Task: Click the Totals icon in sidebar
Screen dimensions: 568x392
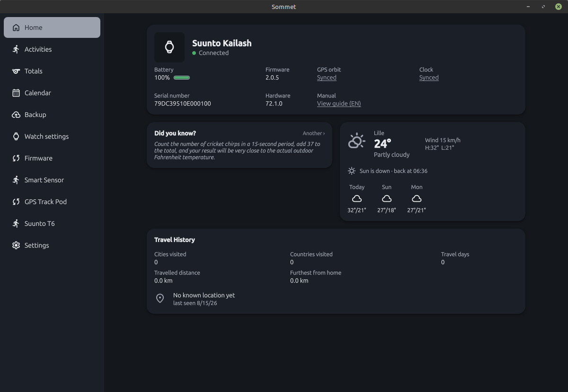Action: (x=16, y=71)
